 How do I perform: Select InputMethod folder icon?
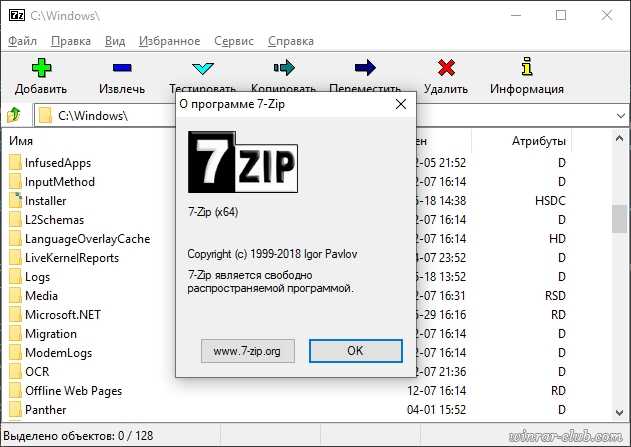[x=15, y=181]
